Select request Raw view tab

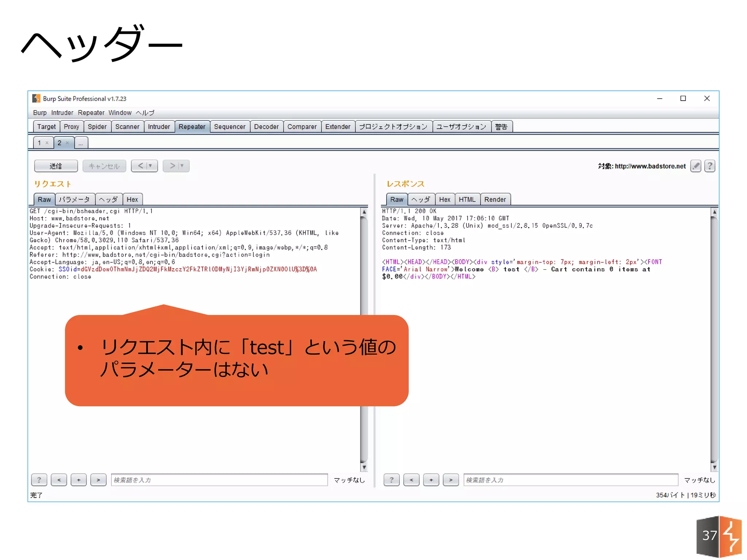(x=44, y=199)
